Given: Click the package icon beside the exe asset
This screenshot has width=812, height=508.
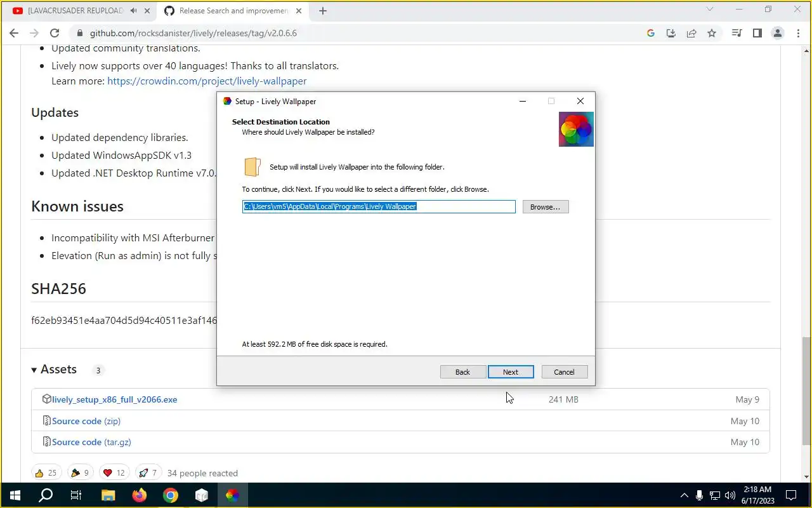Looking at the screenshot, I should click(x=46, y=399).
